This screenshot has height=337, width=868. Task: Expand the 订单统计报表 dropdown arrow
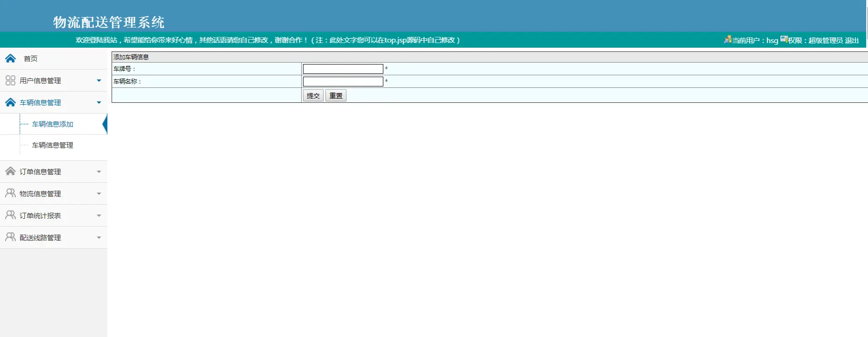(x=99, y=215)
